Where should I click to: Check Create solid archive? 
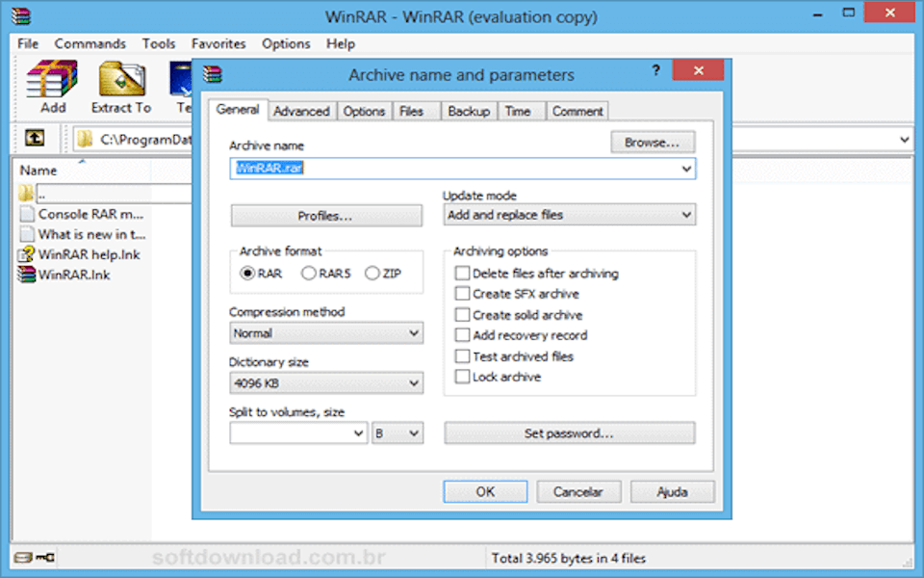(x=463, y=315)
